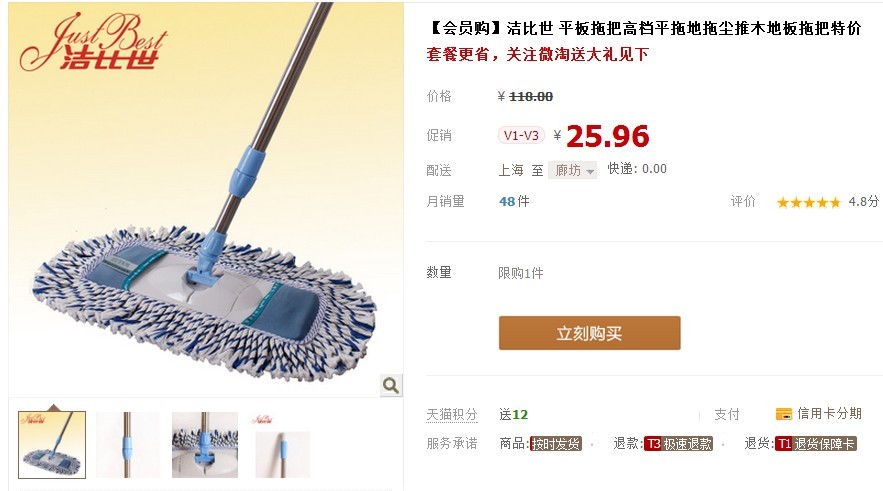883x491 pixels.
Task: Select the fourth pole thumbnail
Action: pos(281,445)
